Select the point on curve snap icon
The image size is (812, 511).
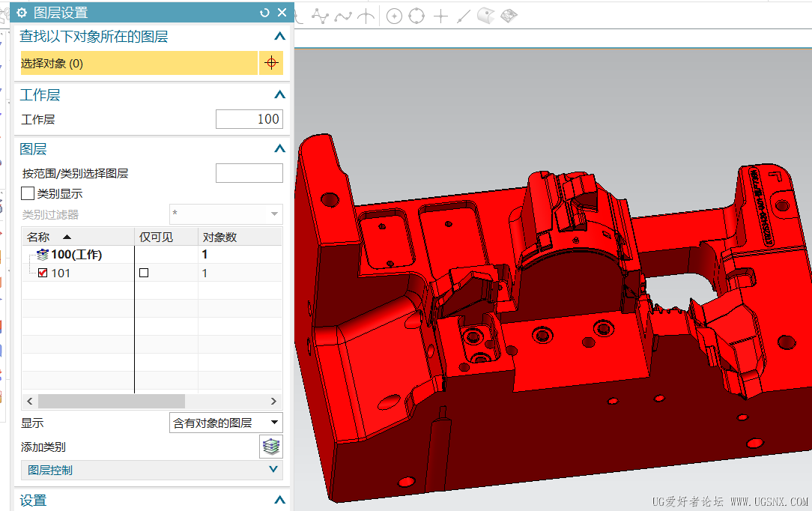coord(463,16)
